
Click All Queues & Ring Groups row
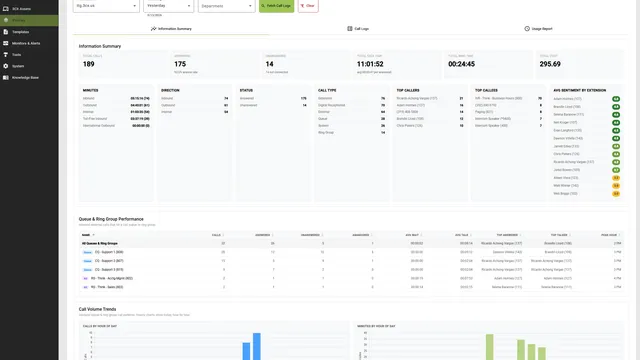(351, 243)
